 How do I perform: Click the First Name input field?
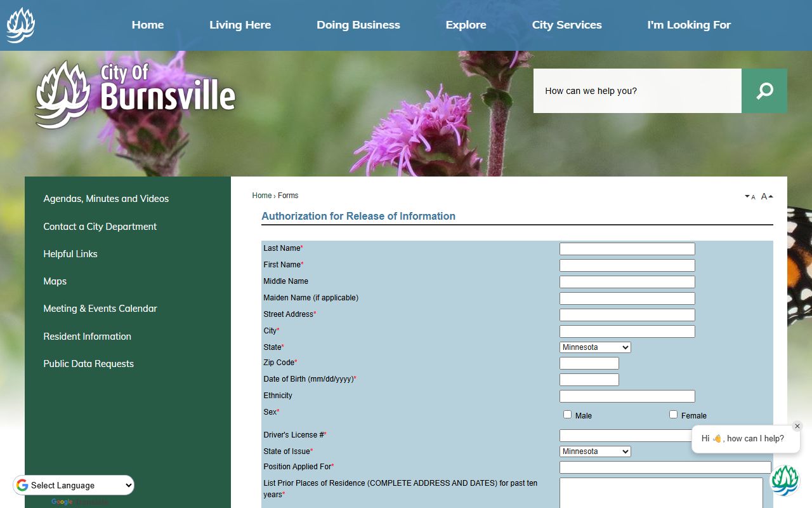(627, 265)
